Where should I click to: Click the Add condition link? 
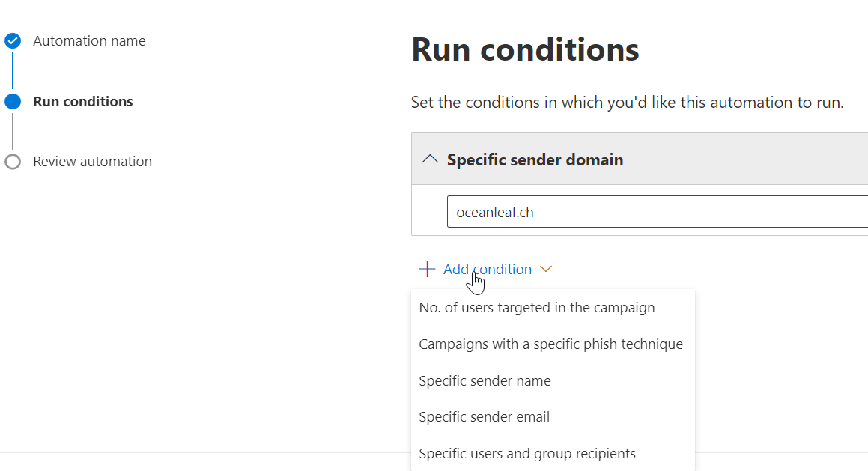pyautogui.click(x=488, y=269)
